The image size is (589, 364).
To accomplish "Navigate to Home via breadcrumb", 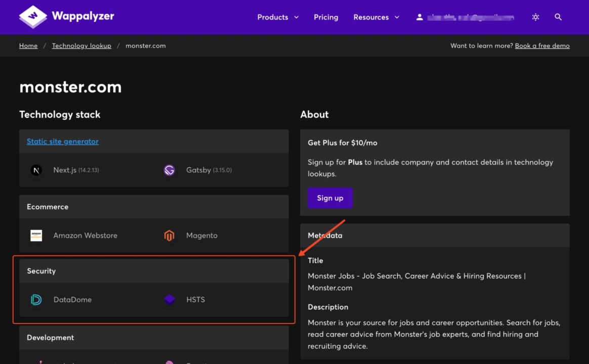I will click(28, 45).
